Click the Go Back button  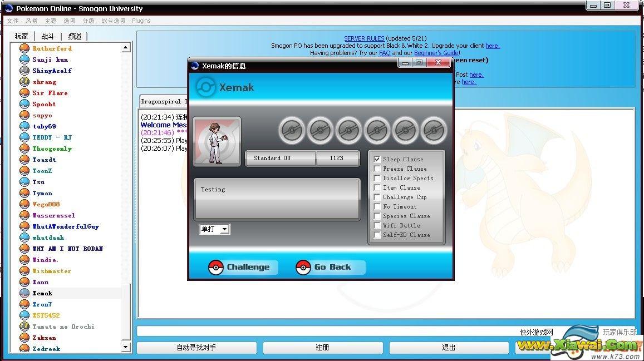click(330, 267)
